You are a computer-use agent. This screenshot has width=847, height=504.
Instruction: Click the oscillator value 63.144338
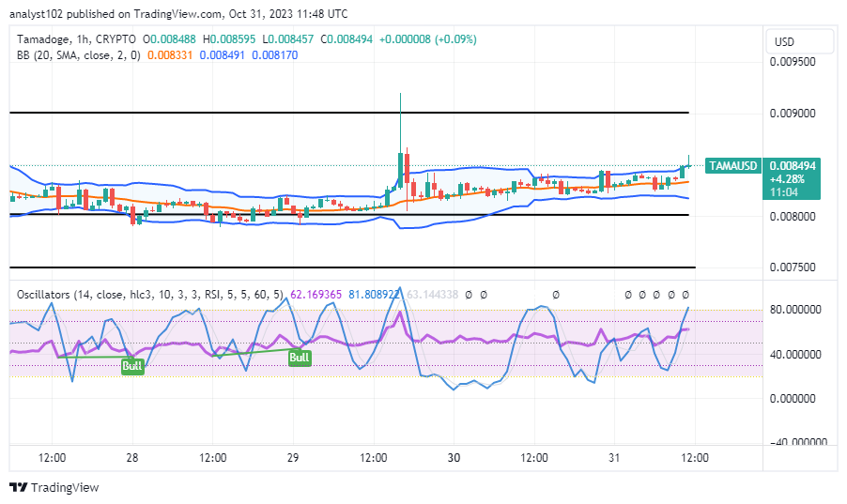(432, 295)
